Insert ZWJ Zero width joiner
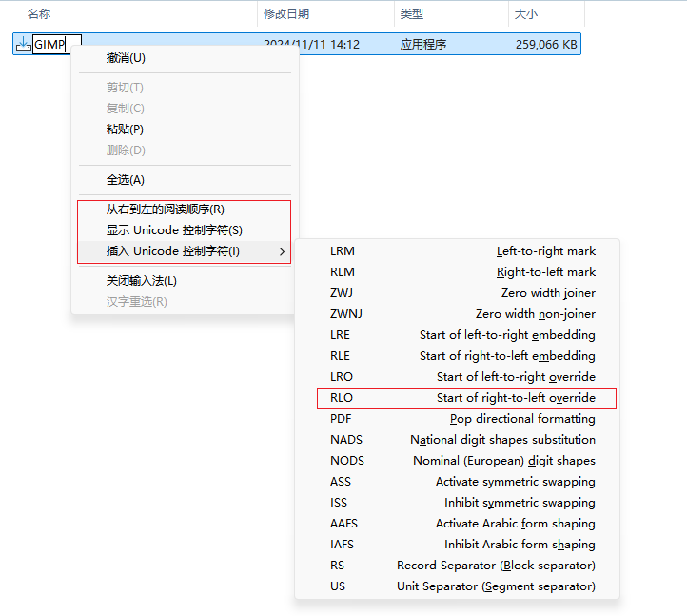Image resolution: width=687 pixels, height=616 pixels. point(462,293)
